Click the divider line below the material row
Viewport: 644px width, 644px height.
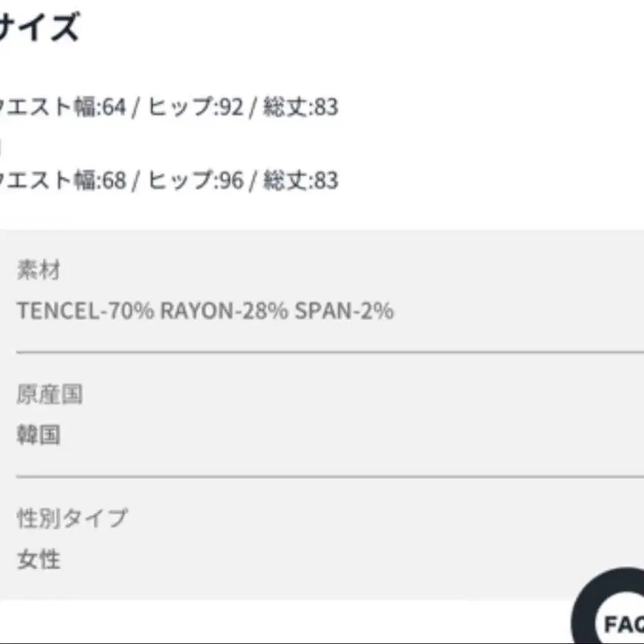(329, 352)
